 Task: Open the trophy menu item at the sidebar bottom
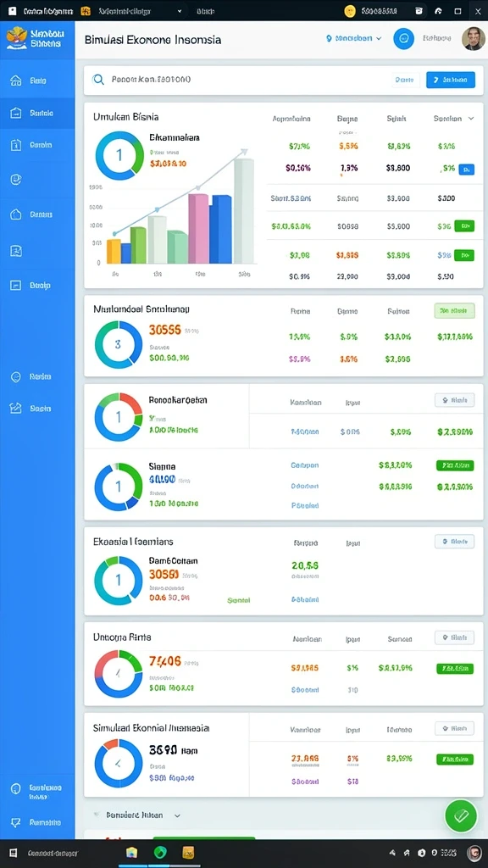click(x=37, y=822)
